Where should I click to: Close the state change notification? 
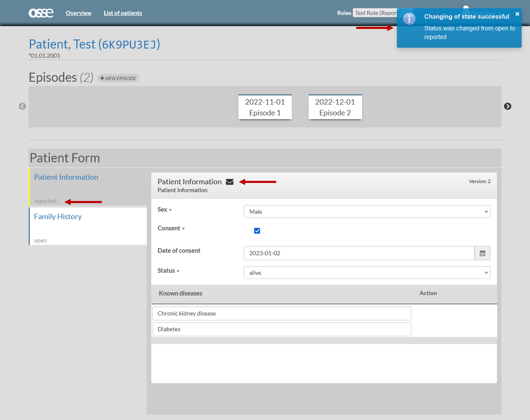pos(517,14)
